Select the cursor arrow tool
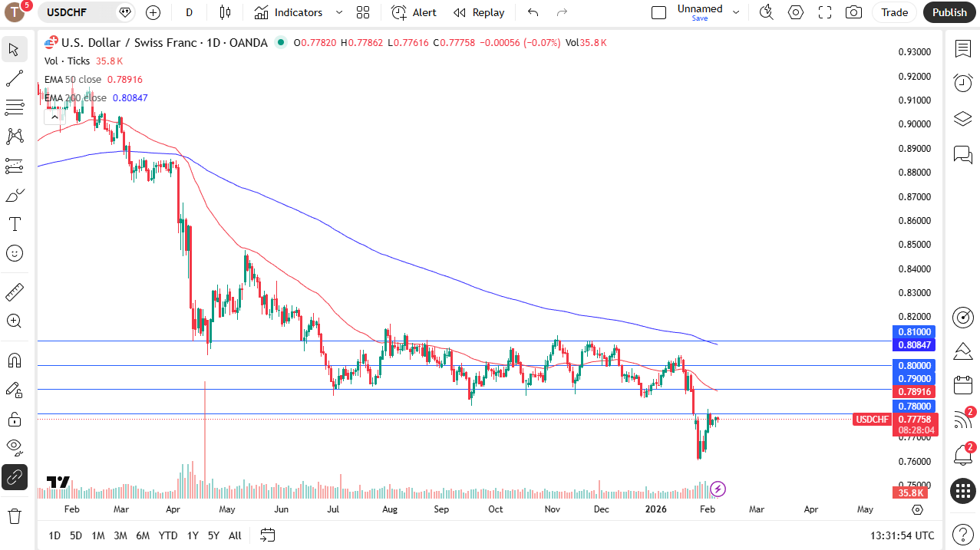Screen dimensions: 980x550 pyautogui.click(x=14, y=50)
